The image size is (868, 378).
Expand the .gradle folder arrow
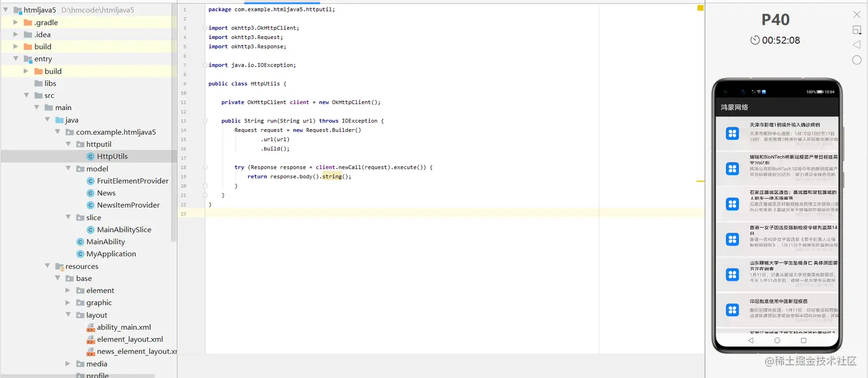(x=15, y=22)
